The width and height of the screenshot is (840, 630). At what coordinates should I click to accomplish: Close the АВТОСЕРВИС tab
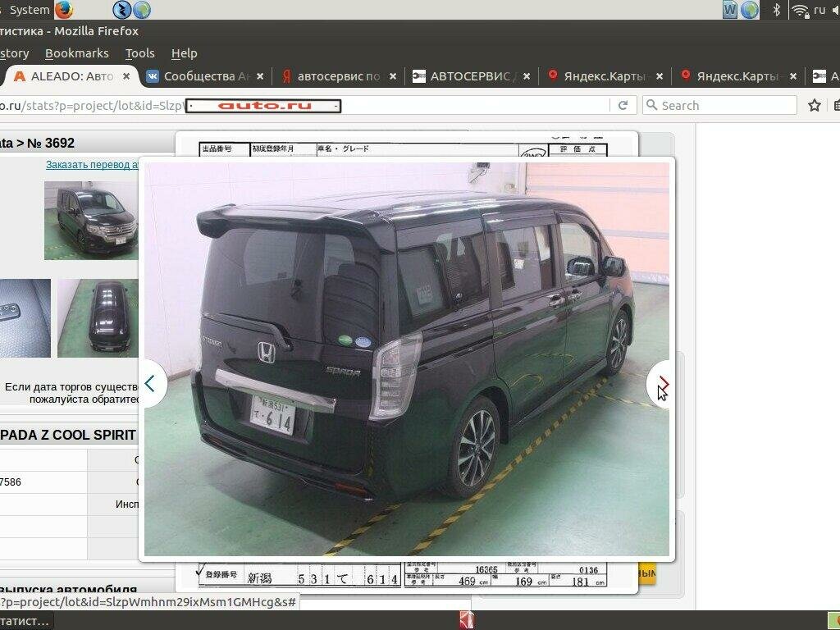[x=526, y=76]
